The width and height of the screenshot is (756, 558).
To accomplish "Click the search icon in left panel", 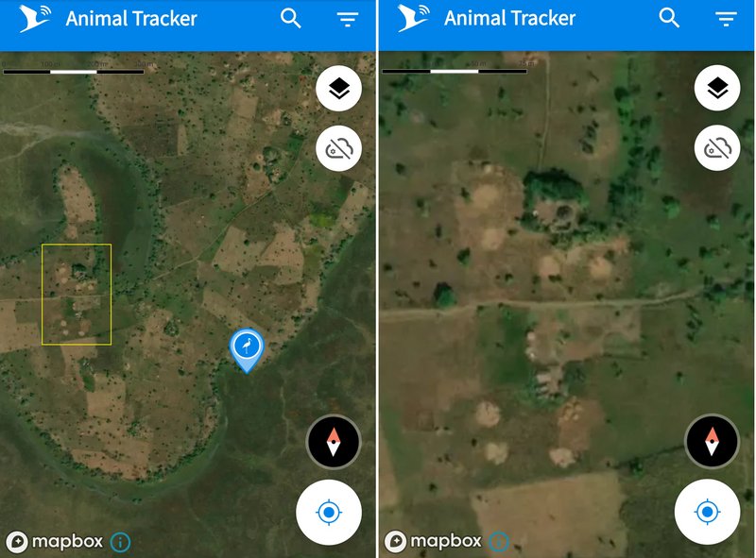I will (x=291, y=19).
